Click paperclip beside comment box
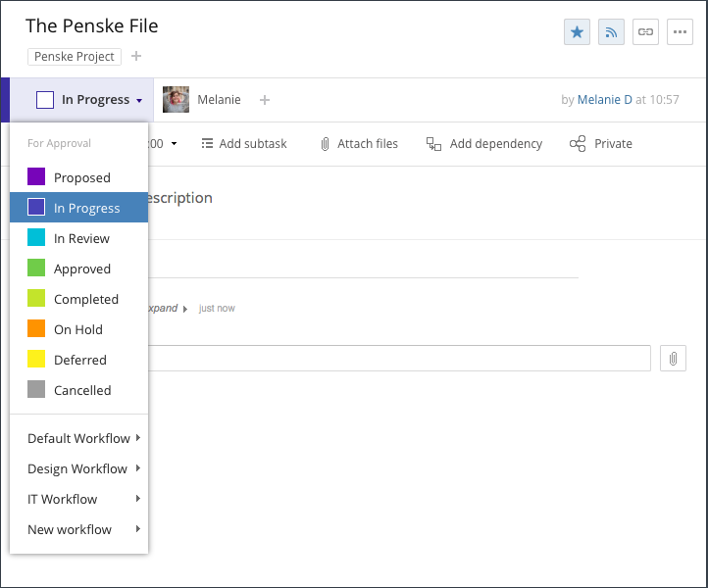Viewport: 708px width, 588px height. (673, 359)
